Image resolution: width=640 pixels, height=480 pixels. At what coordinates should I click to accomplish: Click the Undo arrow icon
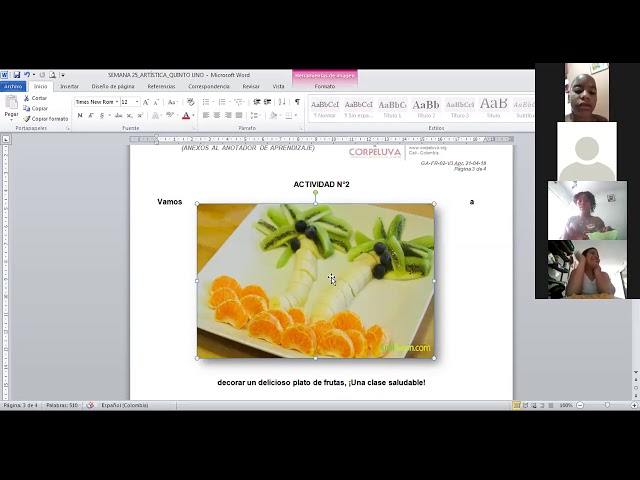click(x=27, y=75)
